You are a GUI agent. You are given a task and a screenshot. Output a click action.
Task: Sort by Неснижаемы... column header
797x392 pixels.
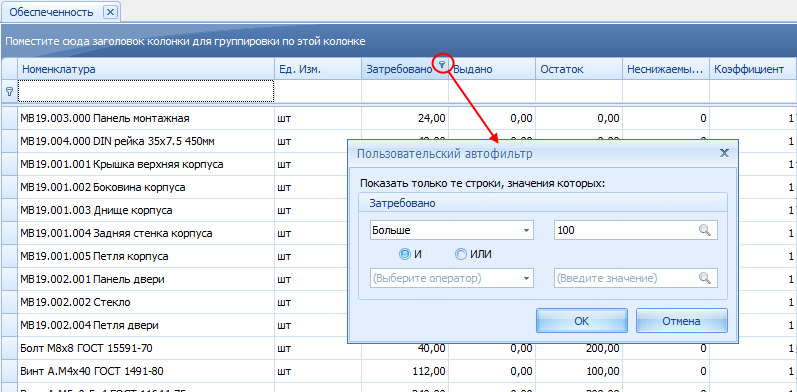pos(666,69)
